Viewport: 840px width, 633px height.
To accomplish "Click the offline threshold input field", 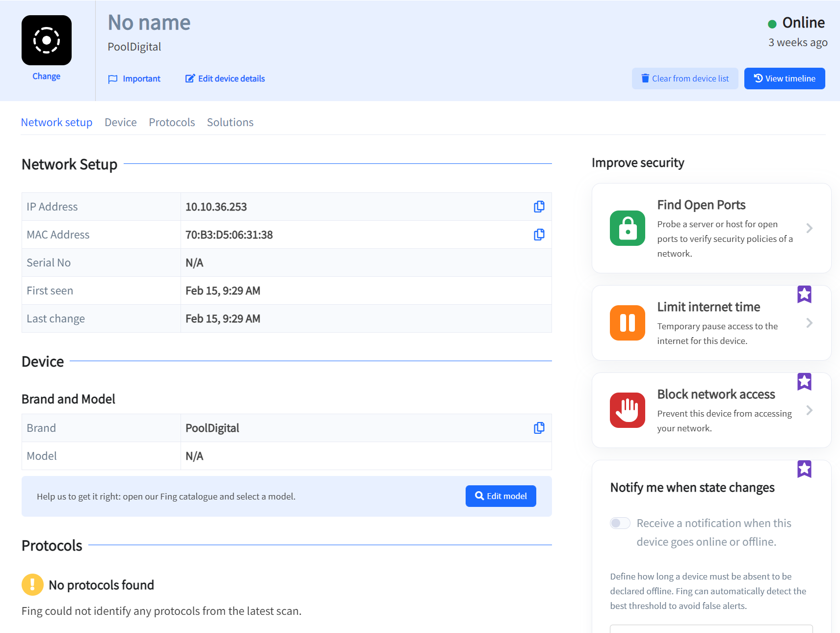I will tap(711, 629).
